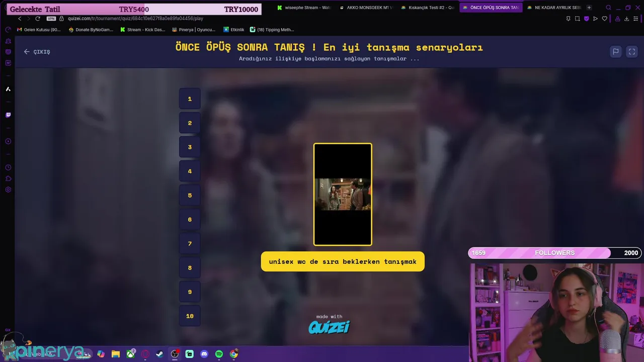Screen dimensions: 644x362
Task: Click the video thumbnail card in the center
Action: click(343, 195)
